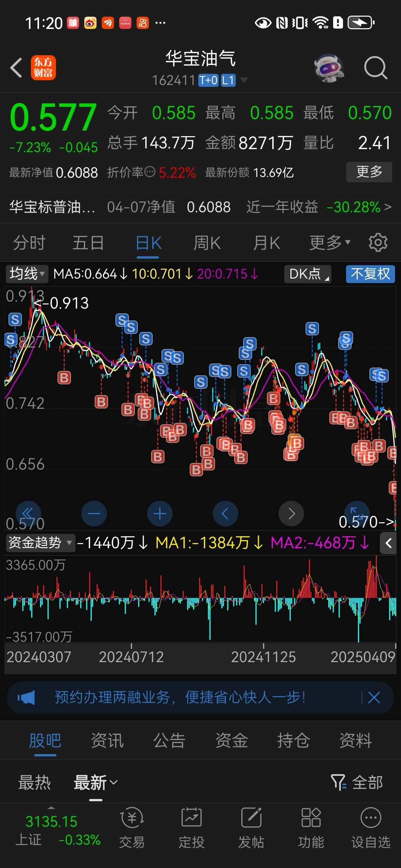Viewport: 401px width, 868px height.
Task: Open 定投 in bottom bar
Action: (192, 828)
